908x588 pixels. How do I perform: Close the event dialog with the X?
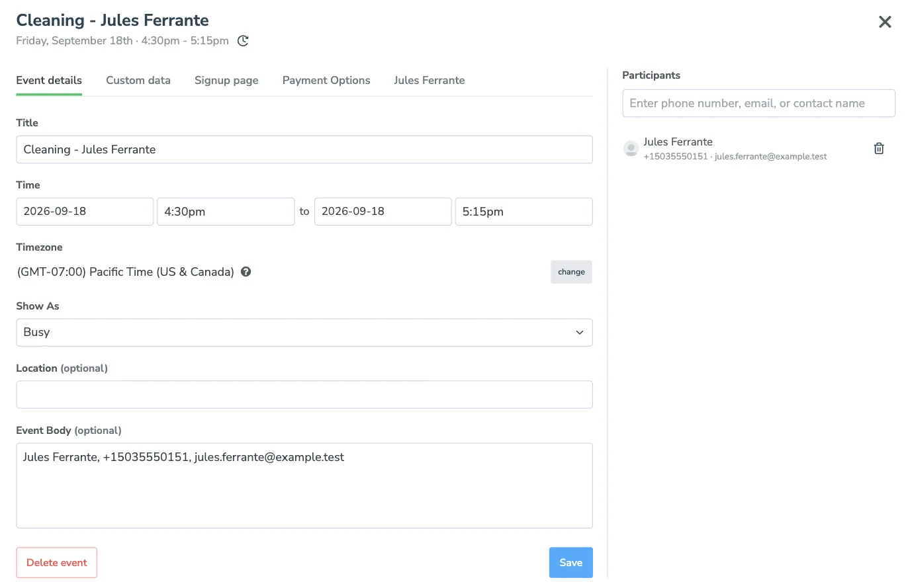pos(885,22)
